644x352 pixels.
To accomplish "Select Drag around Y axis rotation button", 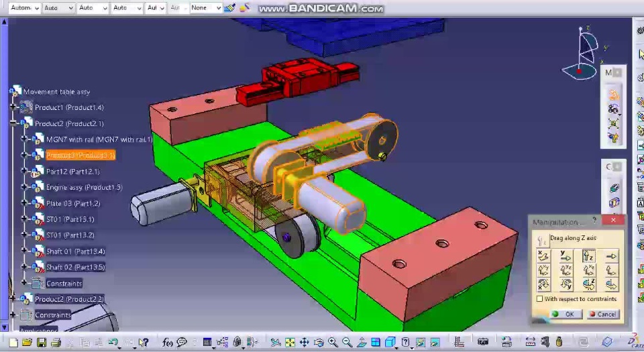I will click(x=566, y=284).
